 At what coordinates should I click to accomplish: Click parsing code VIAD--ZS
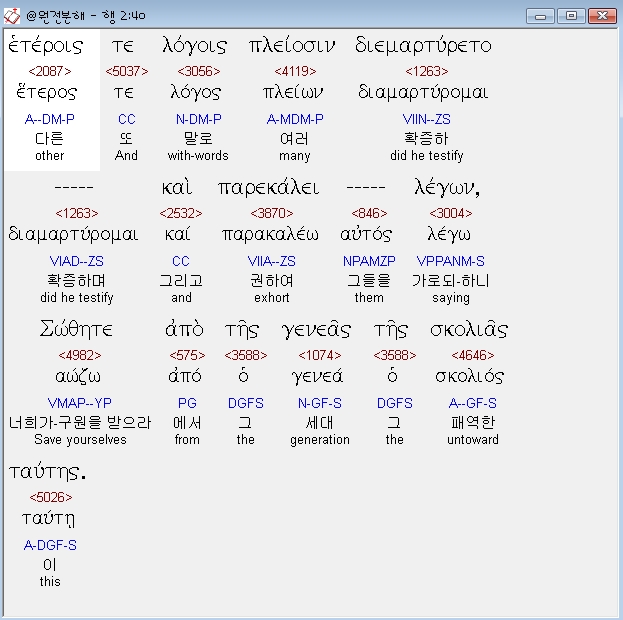(77, 261)
